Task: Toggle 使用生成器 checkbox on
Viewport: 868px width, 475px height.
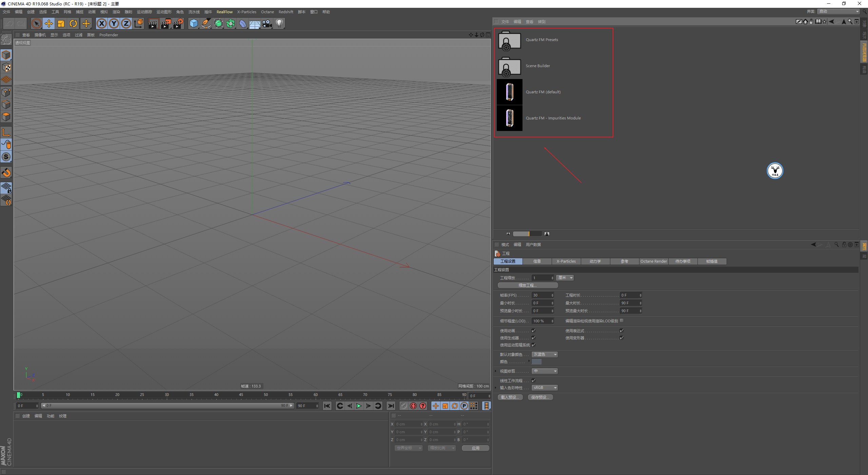Action: click(533, 338)
